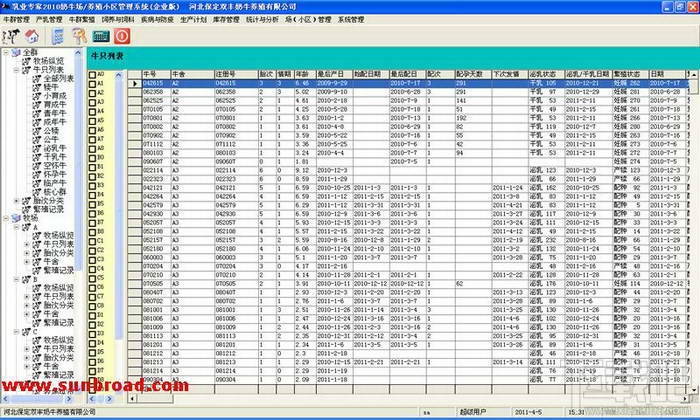Click the 最后产日 column header
The width and height of the screenshot is (700, 420).
coord(334,74)
